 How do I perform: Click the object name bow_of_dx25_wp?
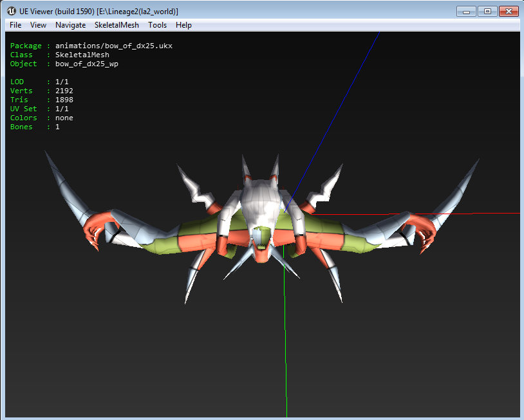pyautogui.click(x=87, y=64)
